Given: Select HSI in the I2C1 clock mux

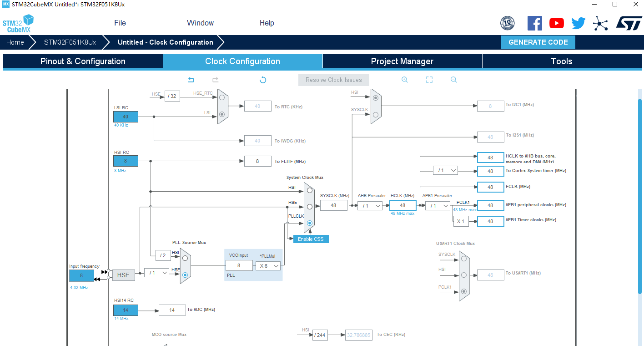Looking at the screenshot, I should (x=376, y=97).
